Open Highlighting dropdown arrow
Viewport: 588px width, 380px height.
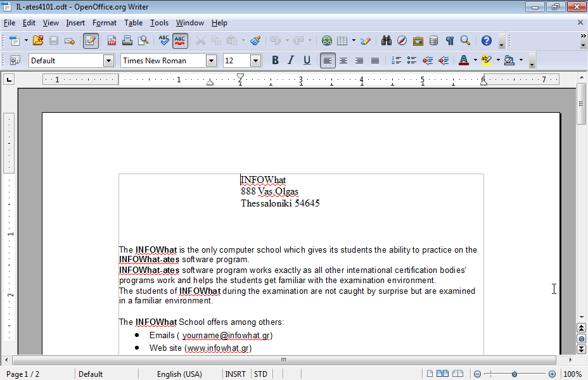click(498, 60)
